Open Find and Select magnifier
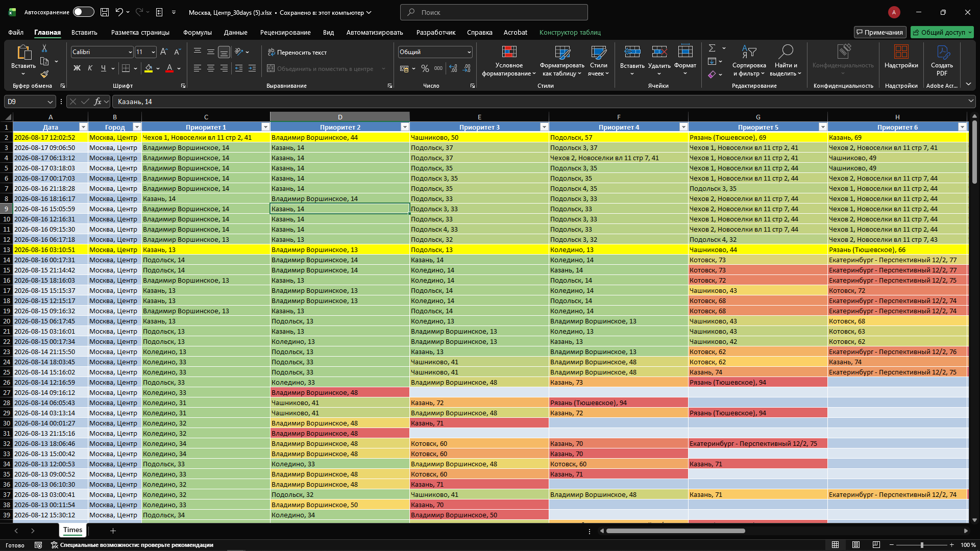Image resolution: width=980 pixels, height=551 pixels. pos(786,61)
